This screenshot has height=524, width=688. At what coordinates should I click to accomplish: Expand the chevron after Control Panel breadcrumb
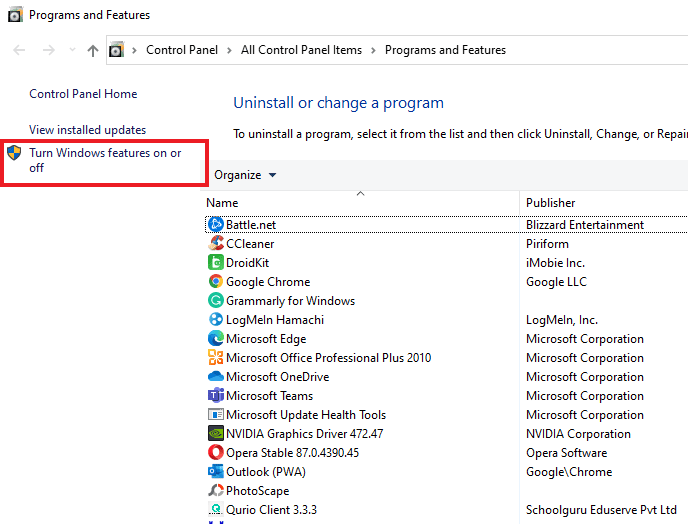[229, 50]
